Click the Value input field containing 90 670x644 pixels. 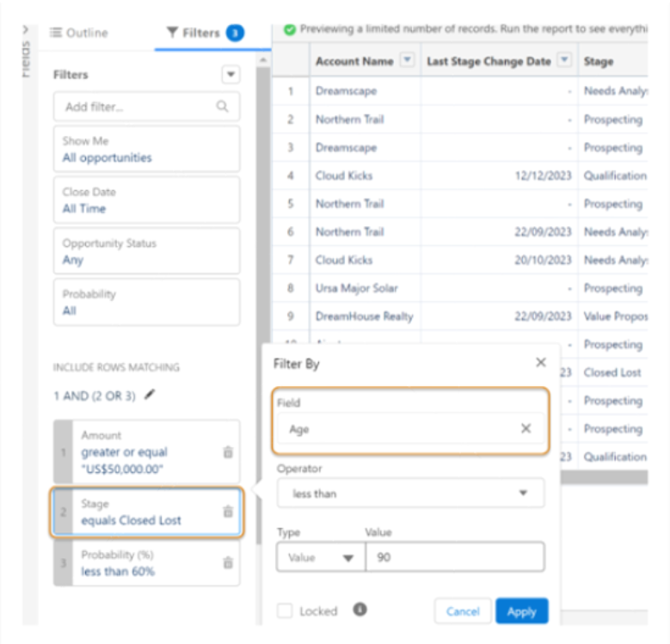coord(454,557)
